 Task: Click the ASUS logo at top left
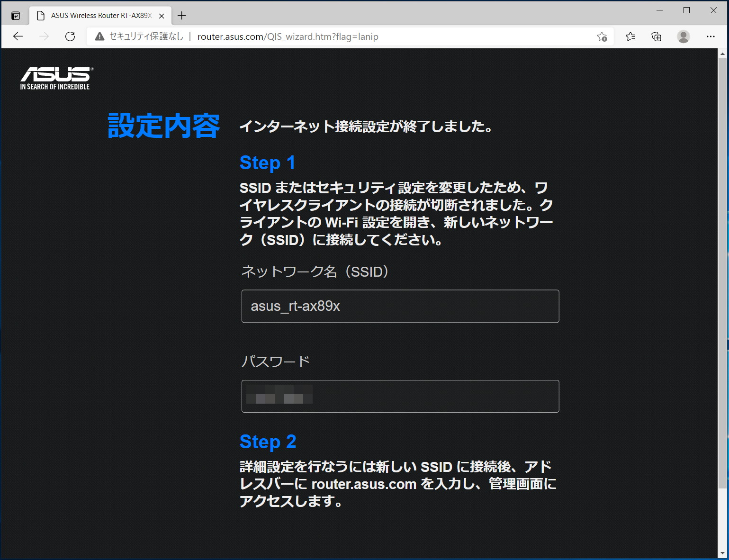click(x=55, y=78)
